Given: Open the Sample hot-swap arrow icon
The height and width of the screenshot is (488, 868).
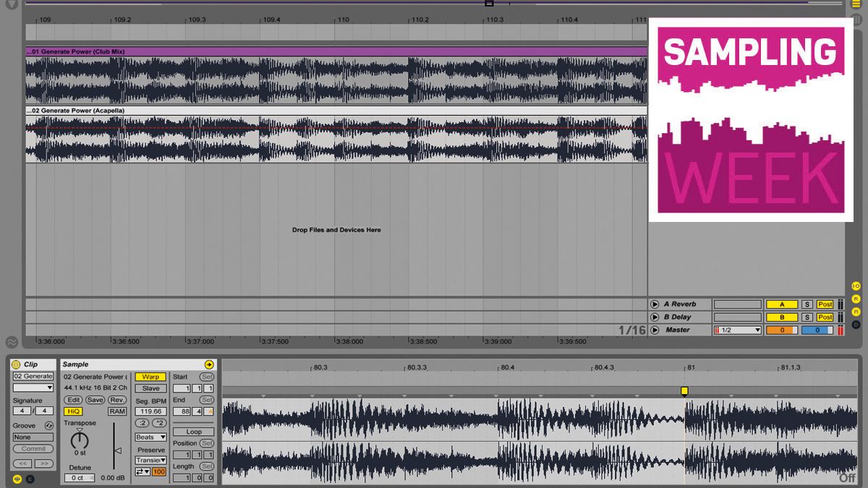Looking at the screenshot, I should click(209, 364).
